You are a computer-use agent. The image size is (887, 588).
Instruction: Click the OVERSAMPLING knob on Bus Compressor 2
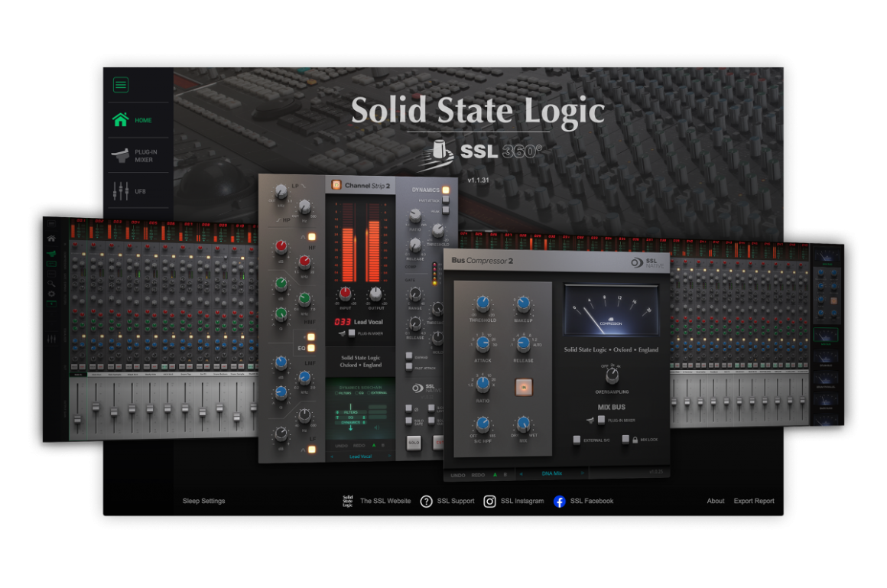pyautogui.click(x=611, y=378)
